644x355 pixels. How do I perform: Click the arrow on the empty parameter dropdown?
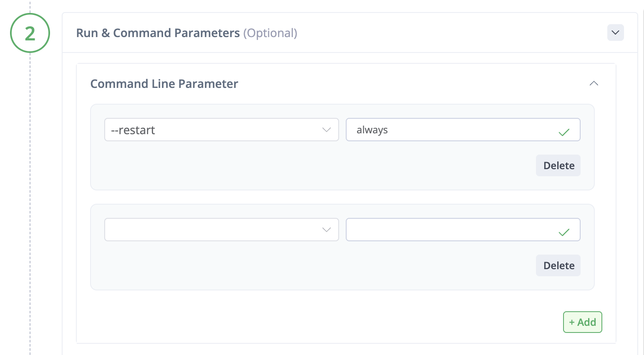[x=327, y=230]
